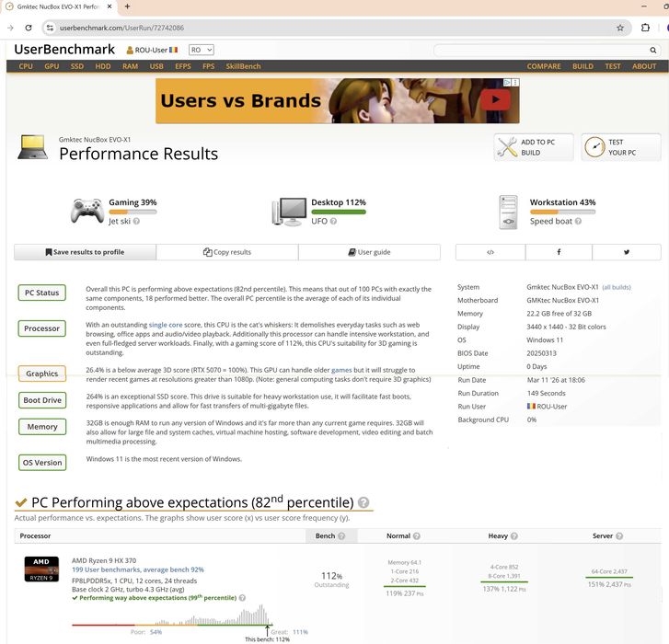Bookmark this page with the star icon

click(620, 28)
